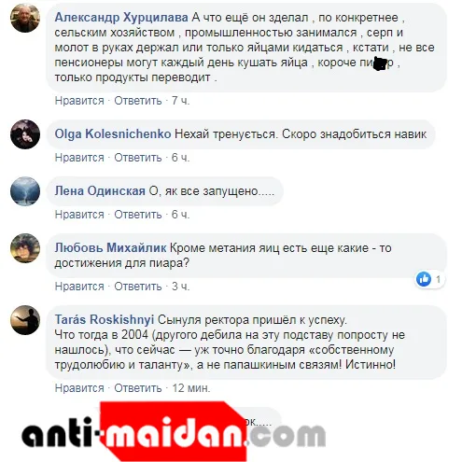This screenshot has height=462, width=476.
Task: Like Александр Хурцилава's comment via Нравится
Action: (x=79, y=101)
